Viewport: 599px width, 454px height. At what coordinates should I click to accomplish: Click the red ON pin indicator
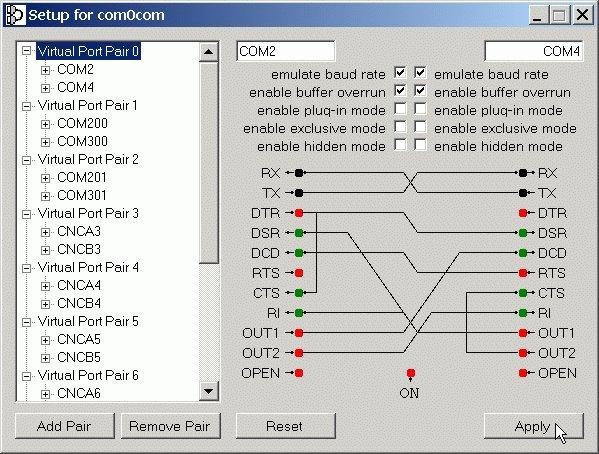[x=411, y=373]
